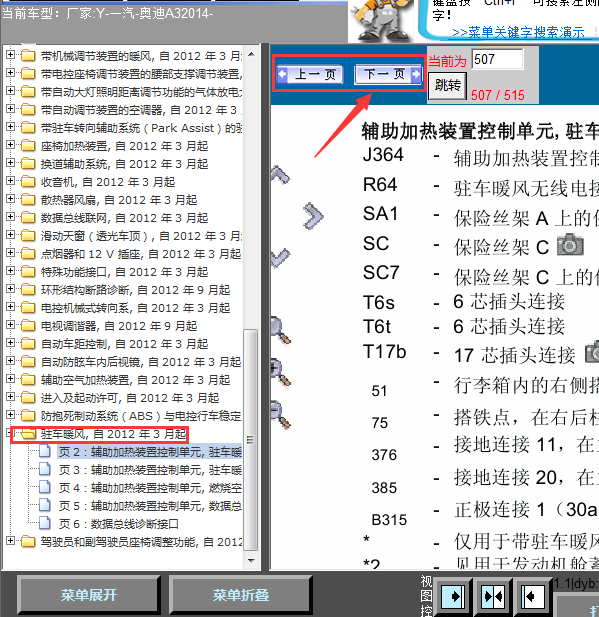The height and width of the screenshot is (617, 599).
Task: Expand 带机械调节装置的暖风 folder
Action: pyautogui.click(x=11, y=55)
